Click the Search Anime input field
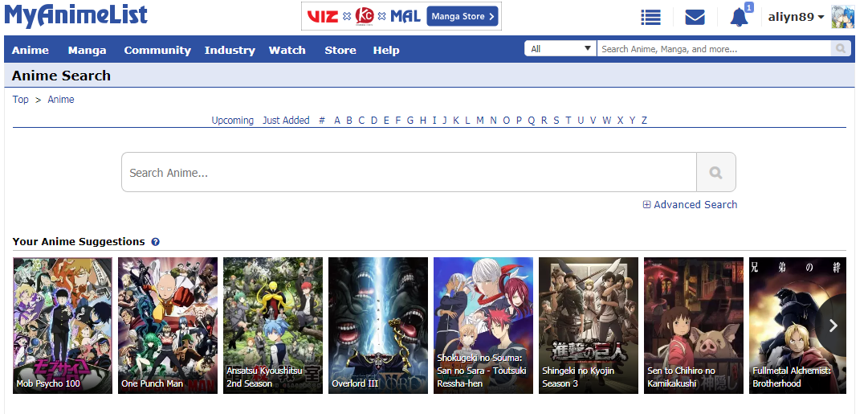The width and height of the screenshot is (868, 414). click(x=409, y=172)
